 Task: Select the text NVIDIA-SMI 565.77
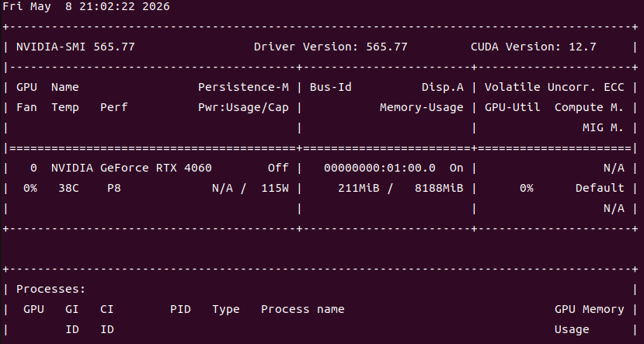[x=75, y=47]
